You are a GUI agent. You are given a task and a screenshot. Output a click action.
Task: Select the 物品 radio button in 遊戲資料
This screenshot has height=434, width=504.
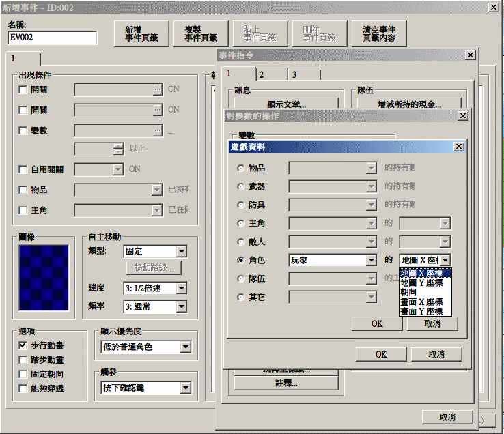(241, 168)
